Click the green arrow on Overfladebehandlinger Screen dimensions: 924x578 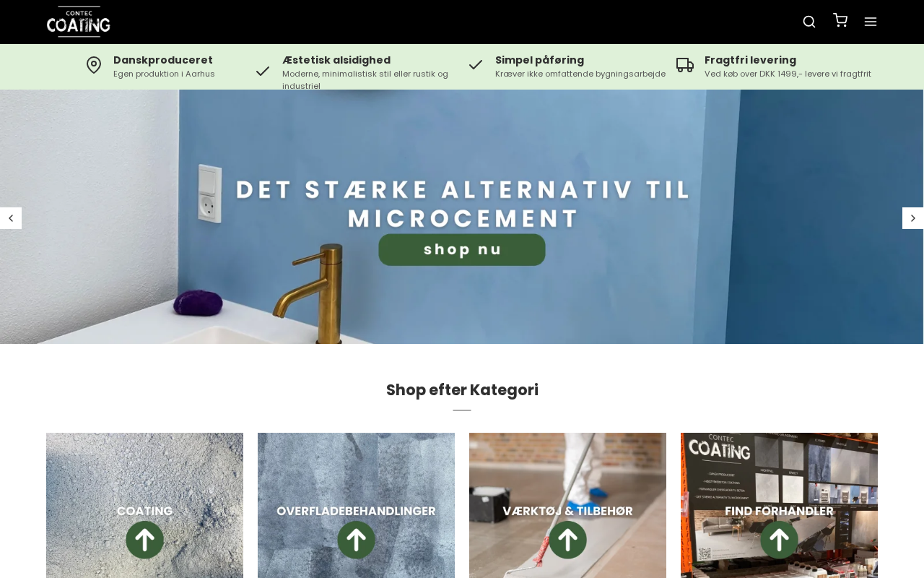[357, 540]
